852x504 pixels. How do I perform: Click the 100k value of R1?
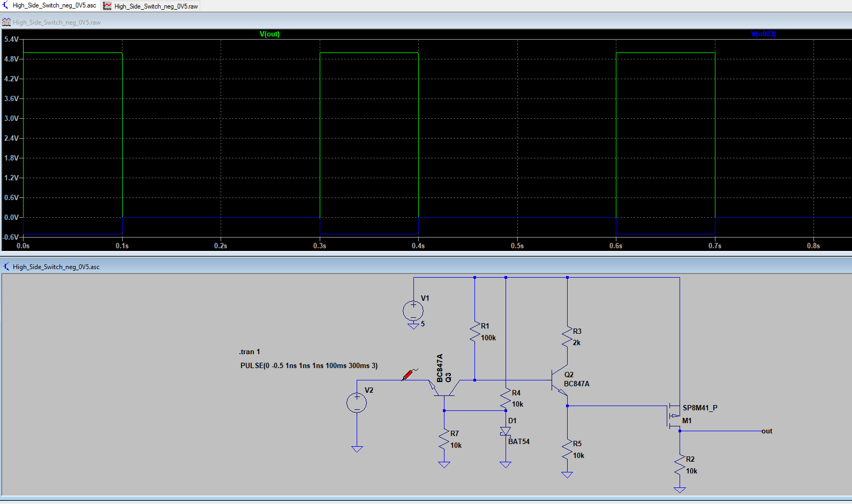click(x=488, y=338)
